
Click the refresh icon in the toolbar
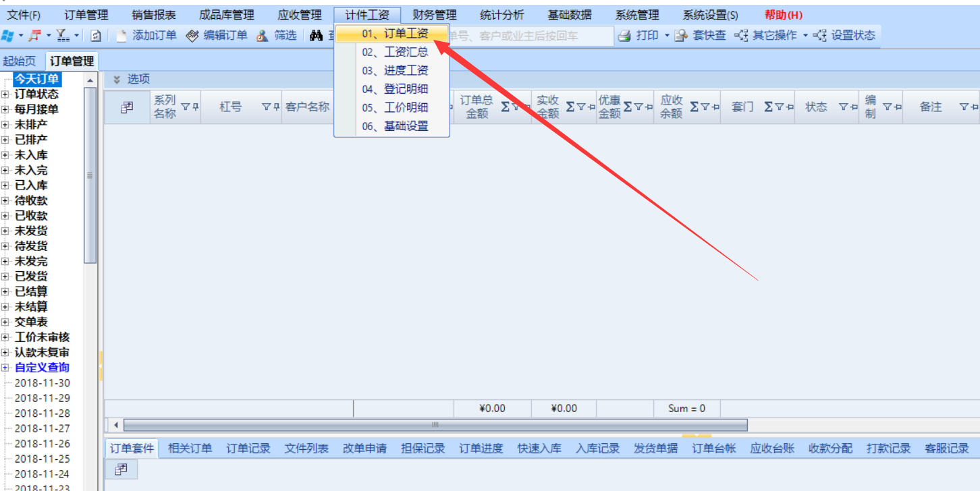[96, 36]
